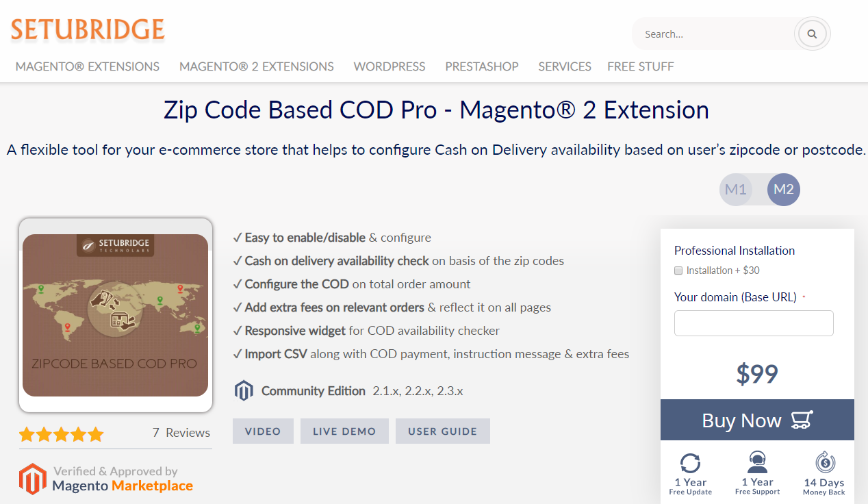Click the search magnifier icon

pyautogui.click(x=812, y=34)
